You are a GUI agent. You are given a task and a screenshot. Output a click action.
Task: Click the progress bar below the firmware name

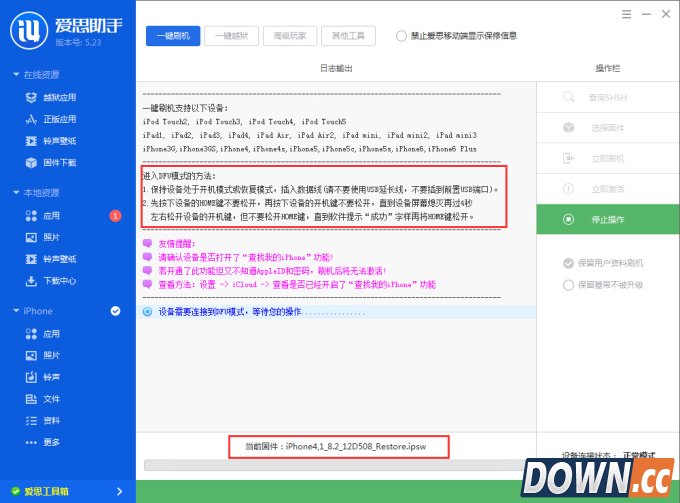click(x=338, y=465)
